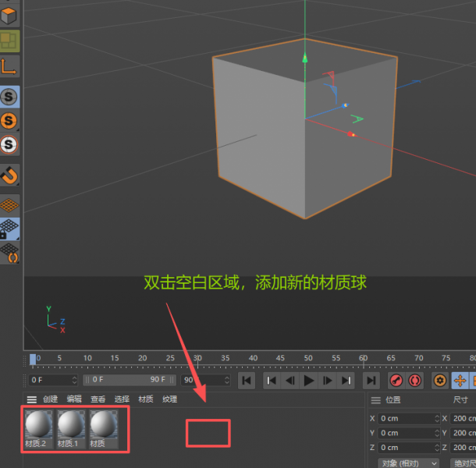Image resolution: width=476 pixels, height=468 pixels.
Task: Select the Planar Workplane rotate icon
Action: 9,253
